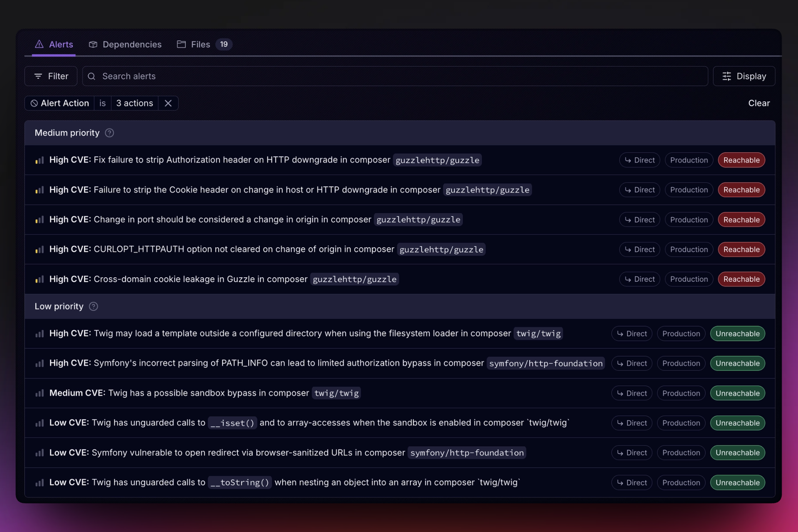Image resolution: width=798 pixels, height=532 pixels.
Task: Change the Alert Action filter field
Action: tap(60, 103)
